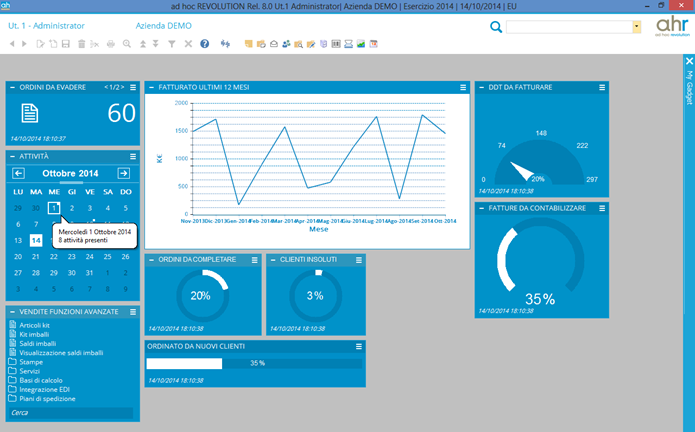The width and height of the screenshot is (695, 432).
Task: Open the Clienti Insoluti gadget menu
Action: [359, 260]
